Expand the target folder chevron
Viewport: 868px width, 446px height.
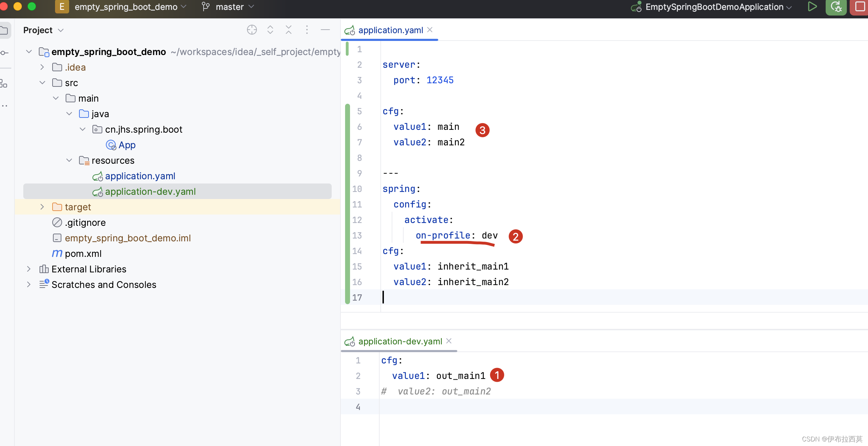click(42, 207)
